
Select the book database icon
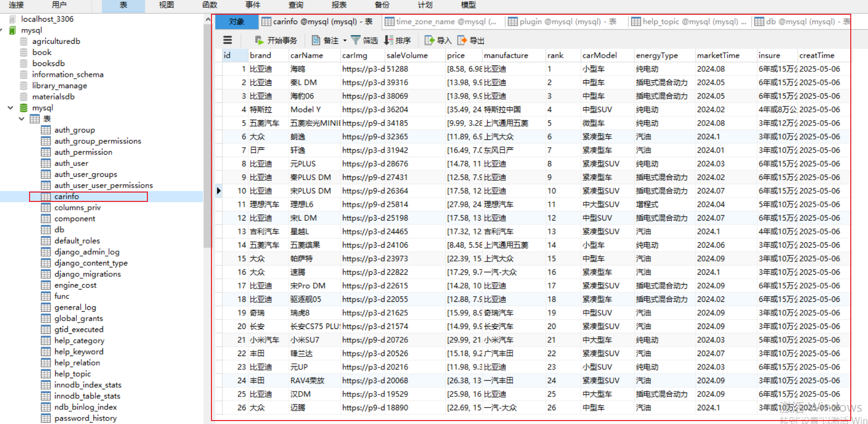pyautogui.click(x=24, y=52)
